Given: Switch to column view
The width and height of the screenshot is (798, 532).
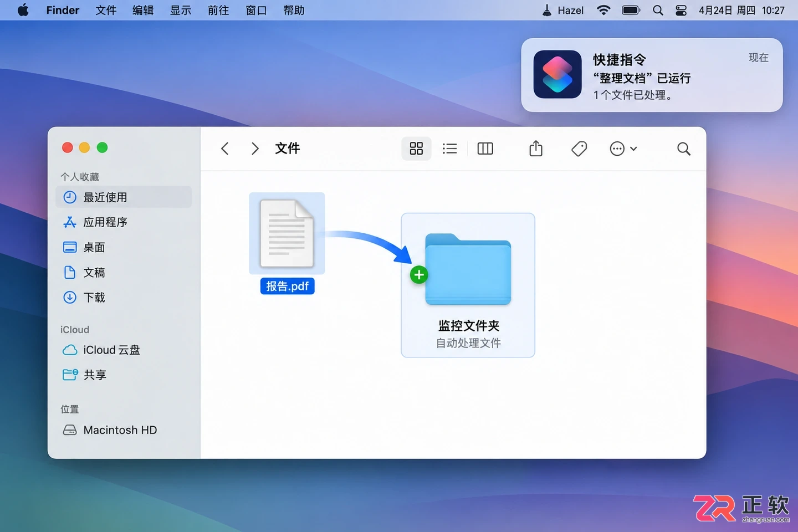Looking at the screenshot, I should [x=485, y=149].
